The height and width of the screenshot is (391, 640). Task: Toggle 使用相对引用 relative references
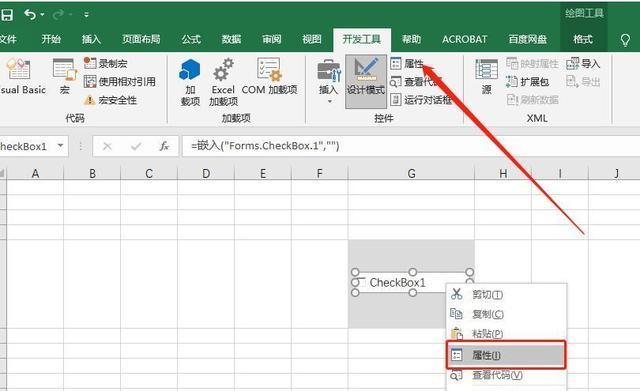(120, 82)
